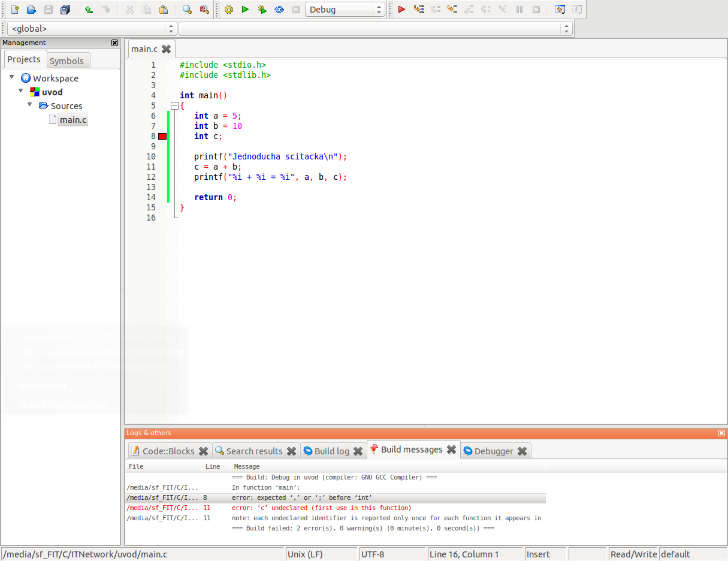The width and height of the screenshot is (728, 561).
Task: Open the global scope combo box
Action: [x=90, y=28]
